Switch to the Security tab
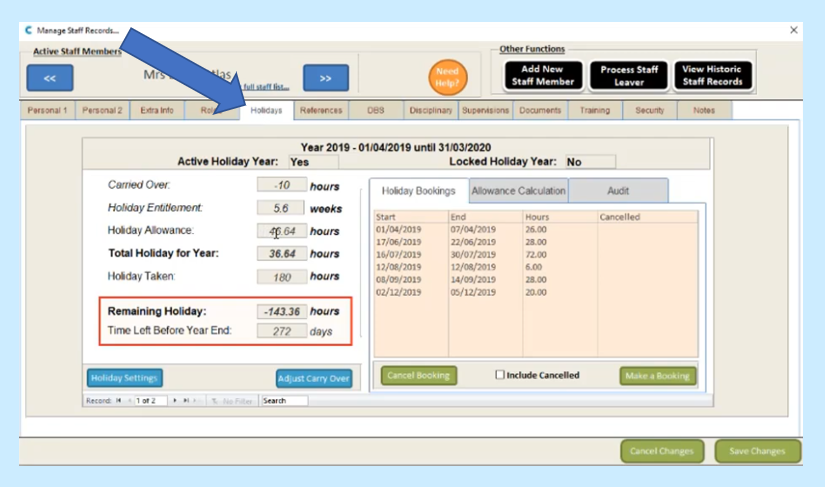The height and width of the screenshot is (487, 825). (x=650, y=110)
